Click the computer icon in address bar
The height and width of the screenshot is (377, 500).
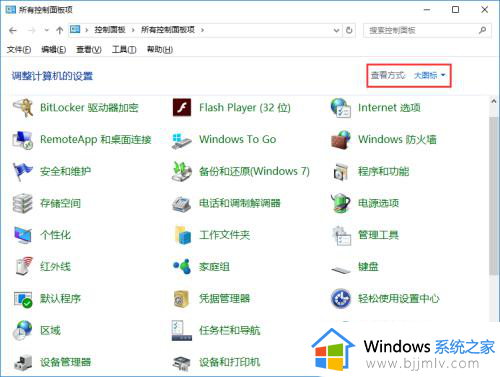[75, 29]
